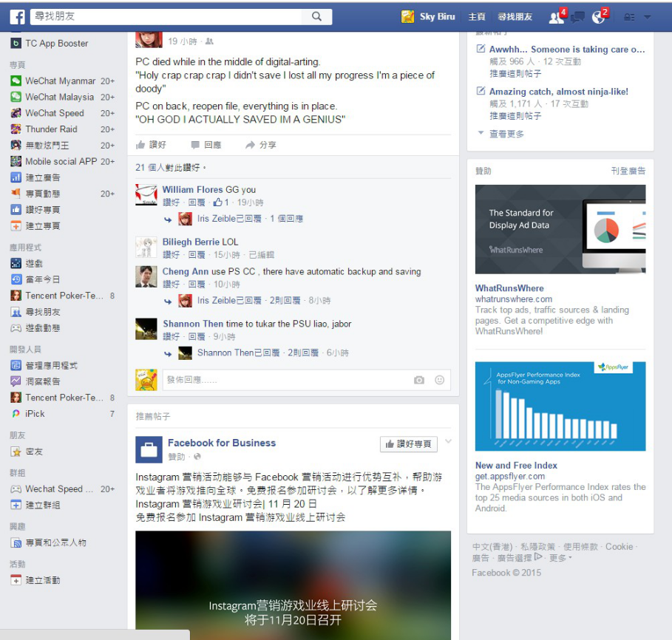Click the 發佈回應 comment field
672x640 pixels.
point(287,380)
